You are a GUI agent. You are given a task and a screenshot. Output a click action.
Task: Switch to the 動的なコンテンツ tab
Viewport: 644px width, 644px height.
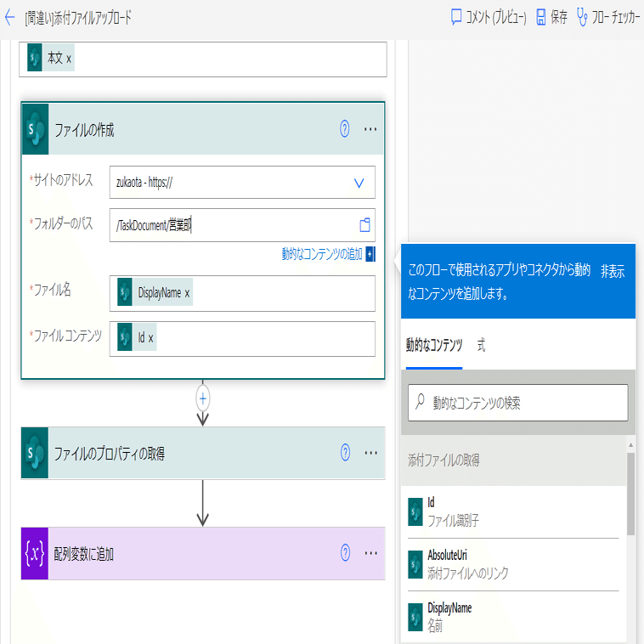click(434, 345)
